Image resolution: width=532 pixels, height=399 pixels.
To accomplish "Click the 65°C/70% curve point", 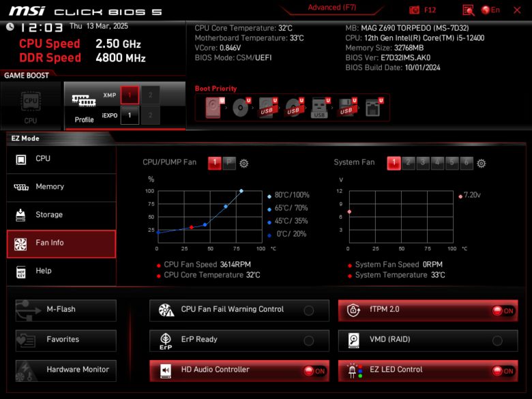I will (226, 206).
